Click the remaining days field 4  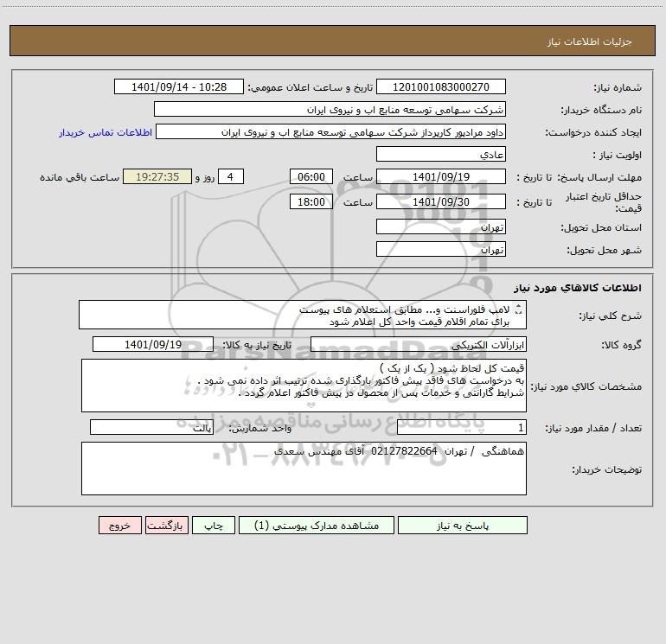[x=231, y=176]
